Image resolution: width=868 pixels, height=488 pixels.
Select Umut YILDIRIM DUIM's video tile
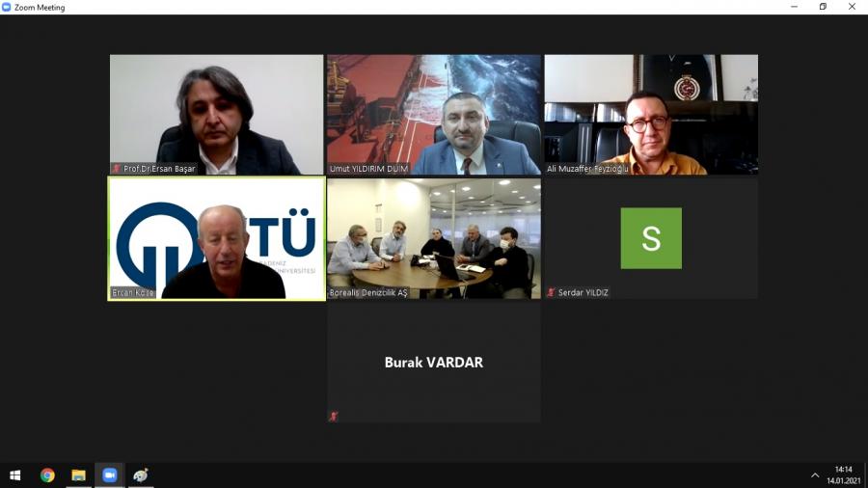tap(434, 115)
